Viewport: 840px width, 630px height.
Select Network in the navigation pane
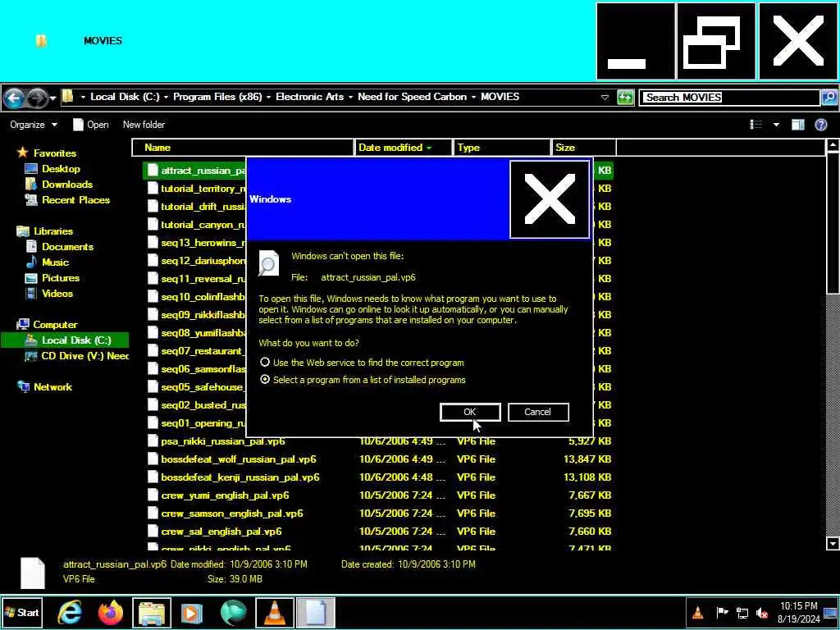(52, 387)
